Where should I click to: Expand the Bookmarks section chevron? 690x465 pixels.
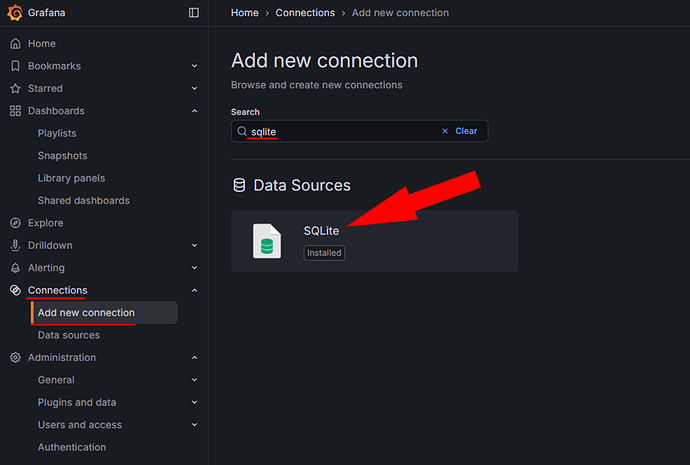point(195,66)
